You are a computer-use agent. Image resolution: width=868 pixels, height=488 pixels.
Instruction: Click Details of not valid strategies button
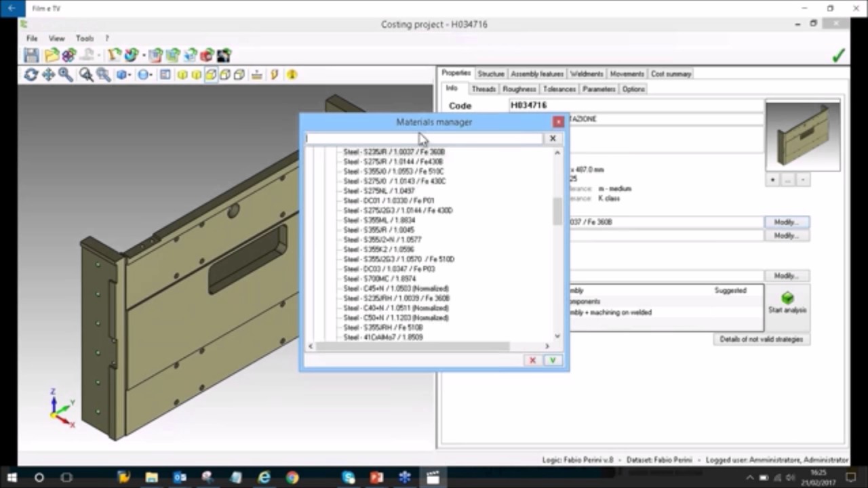761,339
